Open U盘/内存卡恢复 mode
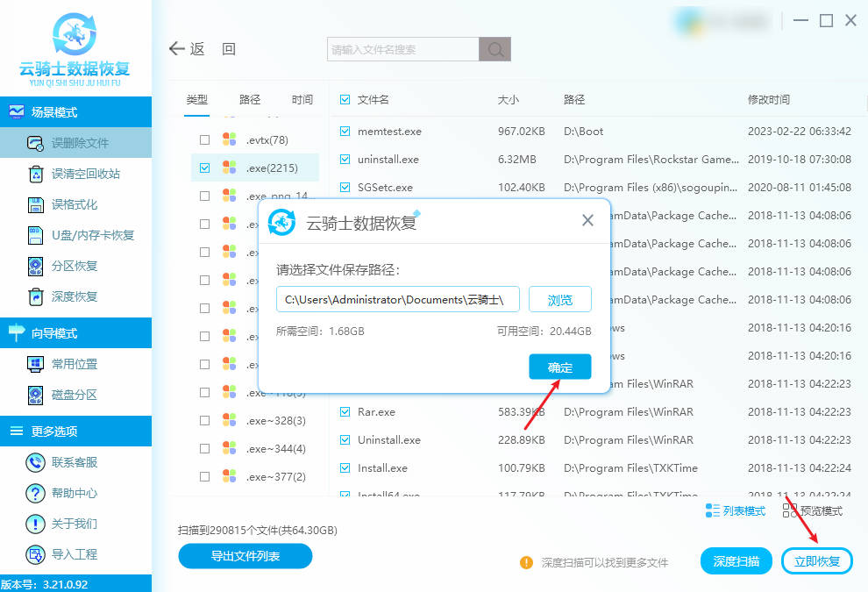 pos(36,235)
